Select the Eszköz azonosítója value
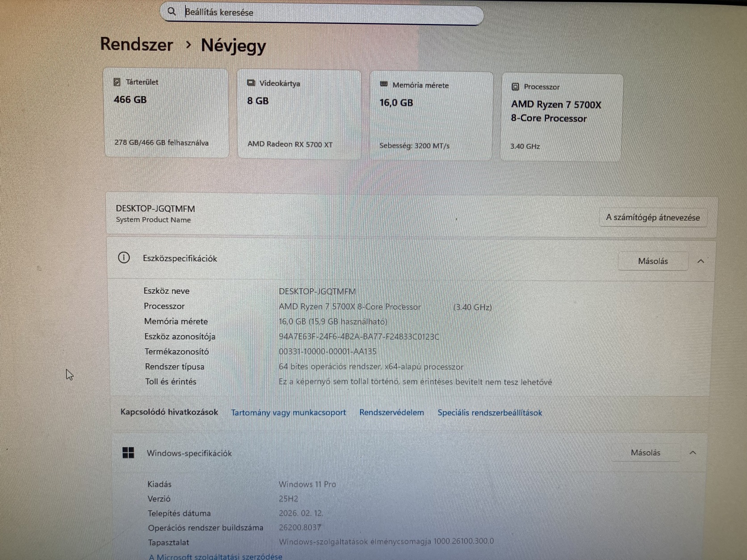The height and width of the screenshot is (560, 747). click(359, 337)
